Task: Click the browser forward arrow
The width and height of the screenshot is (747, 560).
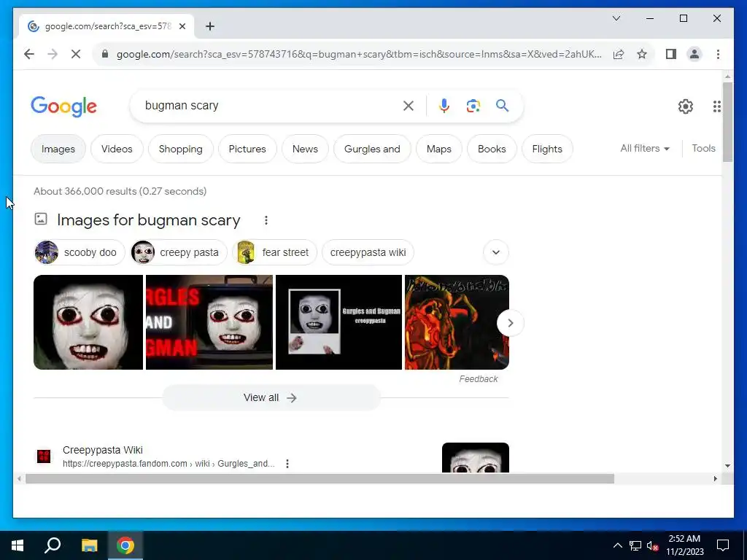Action: tap(53, 54)
